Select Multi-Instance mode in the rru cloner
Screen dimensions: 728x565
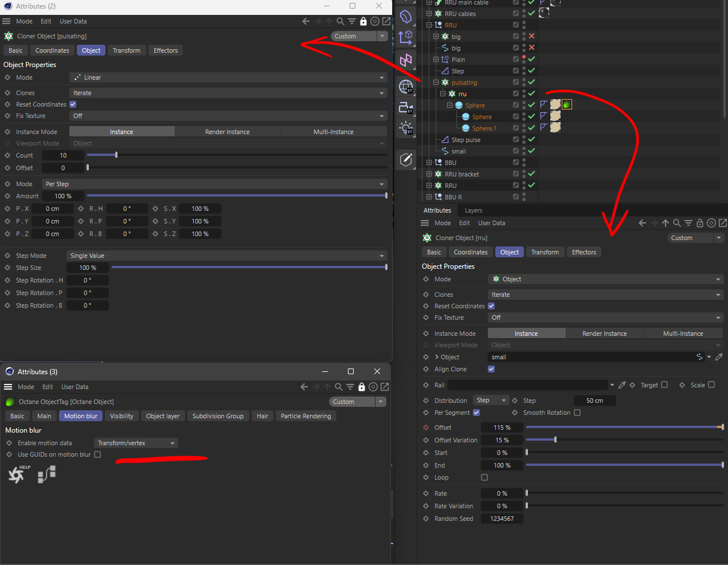point(683,333)
